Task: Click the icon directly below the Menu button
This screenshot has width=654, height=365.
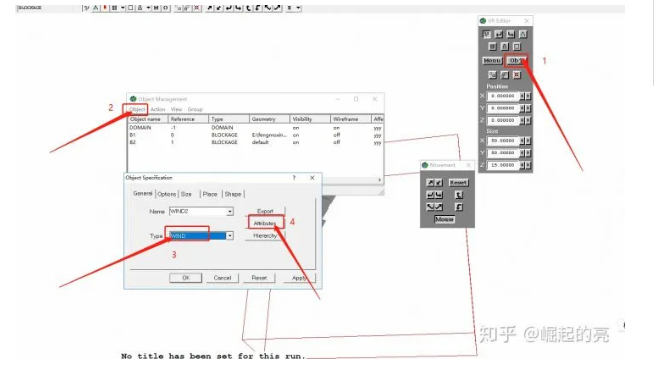Action: coord(492,75)
